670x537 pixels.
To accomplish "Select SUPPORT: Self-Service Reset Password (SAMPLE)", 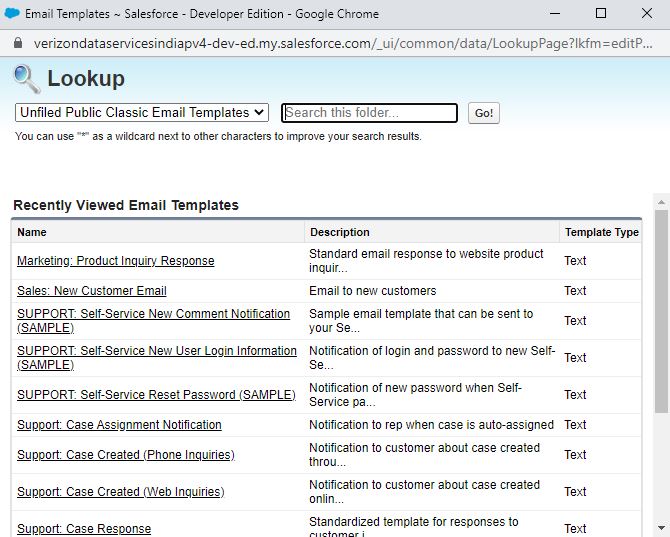I will click(156, 394).
